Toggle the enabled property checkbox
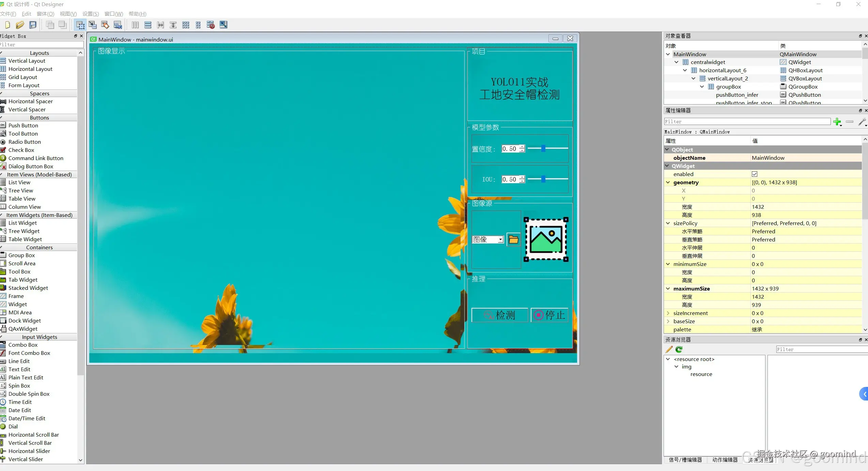This screenshot has width=868, height=471. click(x=755, y=174)
